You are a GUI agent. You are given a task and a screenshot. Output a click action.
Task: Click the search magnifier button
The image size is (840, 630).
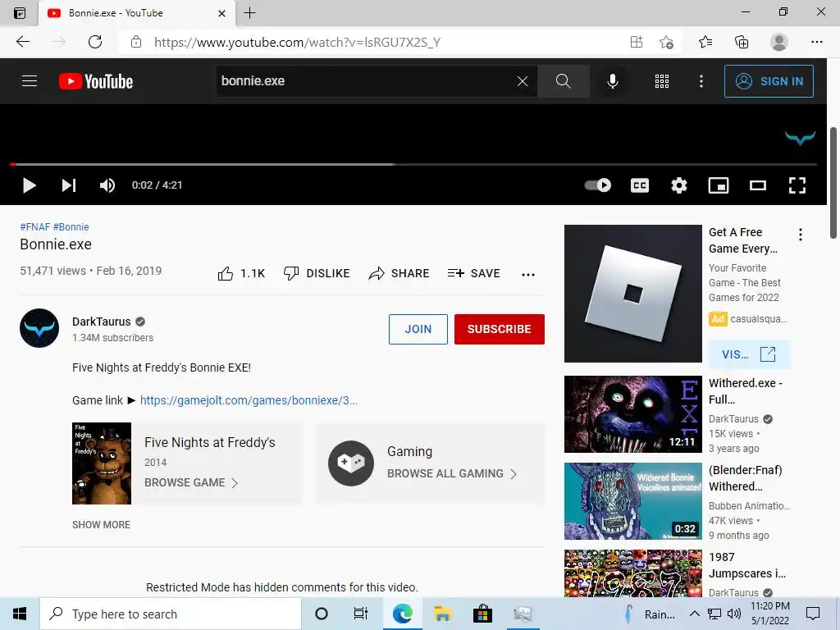coord(563,81)
